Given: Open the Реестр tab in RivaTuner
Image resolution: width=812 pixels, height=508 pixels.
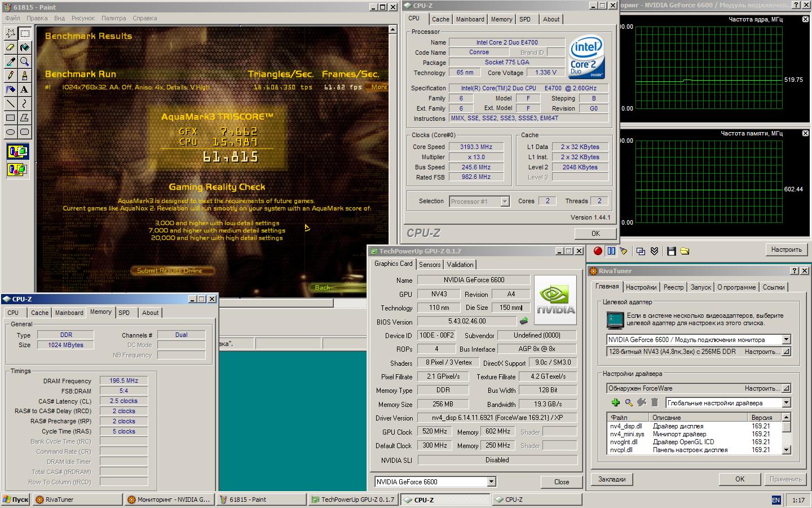Looking at the screenshot, I should 673,287.
